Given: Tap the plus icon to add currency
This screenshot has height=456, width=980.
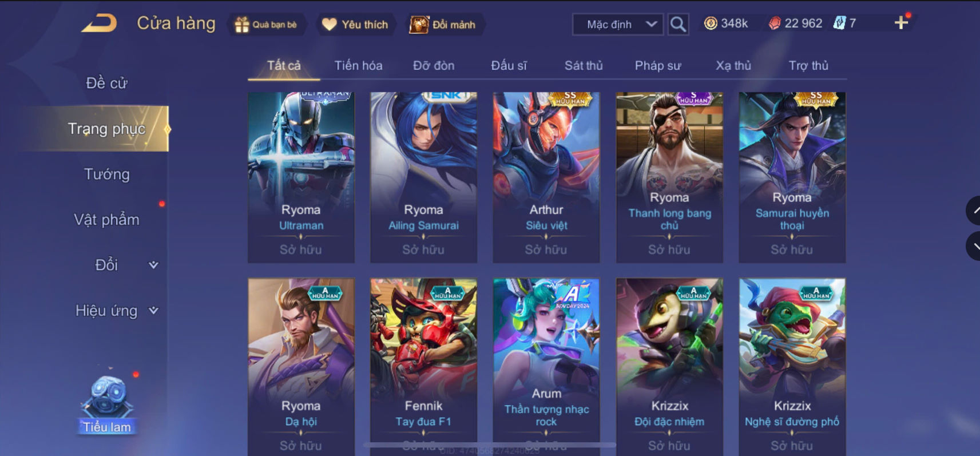Looking at the screenshot, I should coord(901,23).
